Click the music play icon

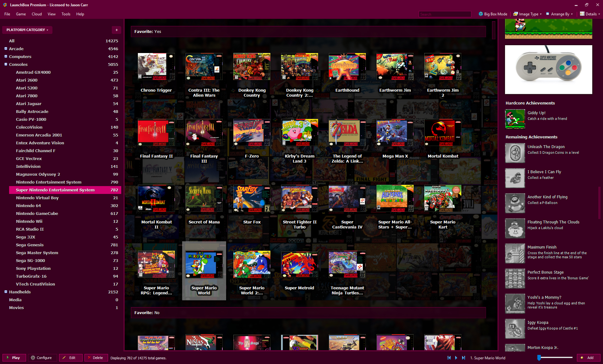456,358
